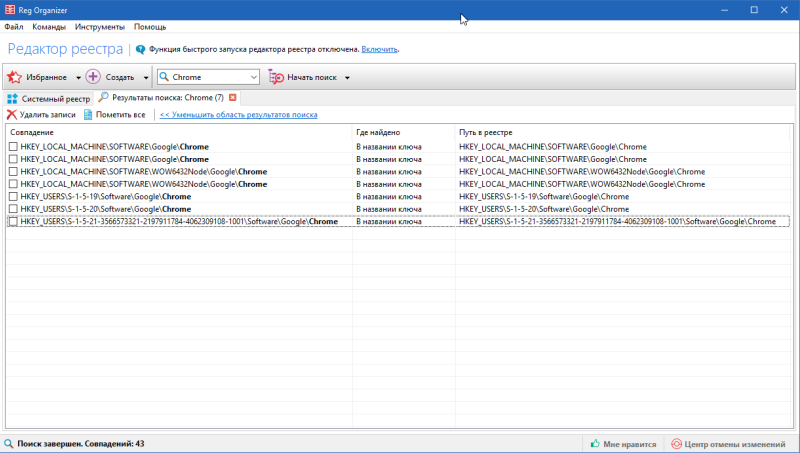Click the search results tab magnifier icon

(104, 97)
